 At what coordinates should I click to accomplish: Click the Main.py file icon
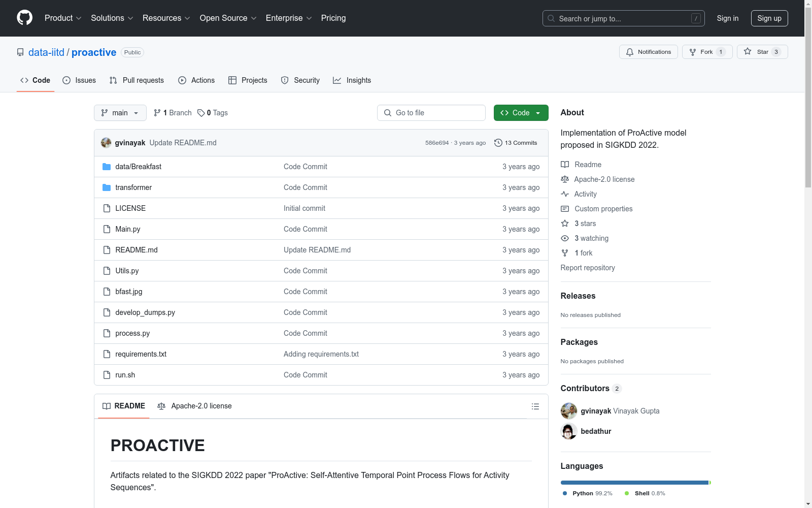point(107,229)
